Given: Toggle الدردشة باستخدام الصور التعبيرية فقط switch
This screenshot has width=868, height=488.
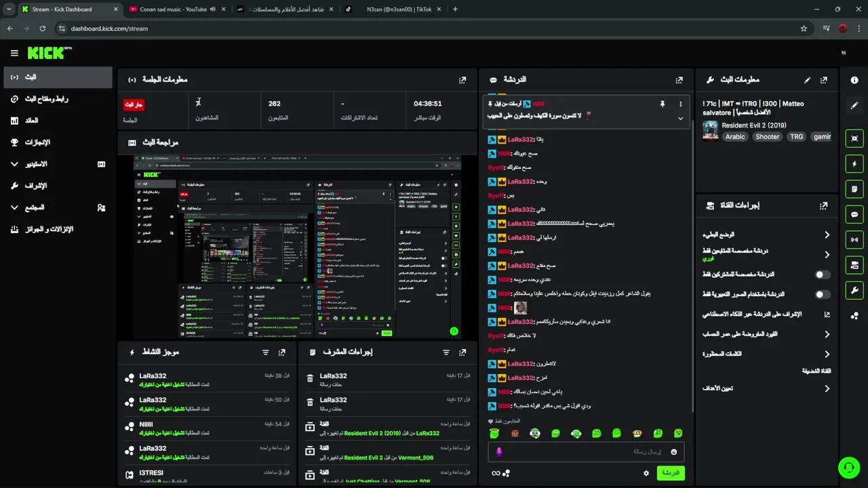Looking at the screenshot, I should pos(822,294).
